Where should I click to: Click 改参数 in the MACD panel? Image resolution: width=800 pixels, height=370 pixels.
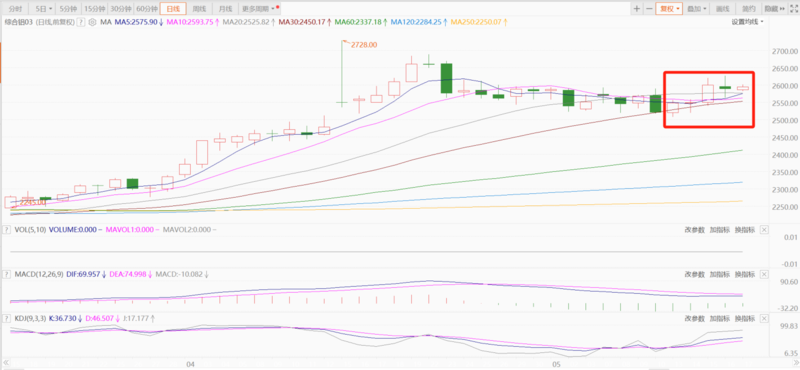pos(694,274)
